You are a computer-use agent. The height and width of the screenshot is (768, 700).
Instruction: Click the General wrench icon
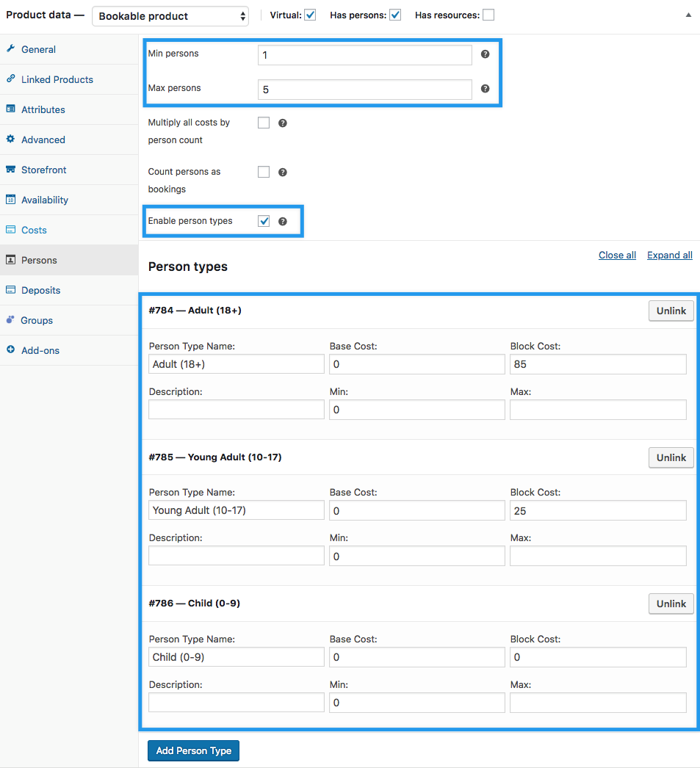click(x=11, y=49)
